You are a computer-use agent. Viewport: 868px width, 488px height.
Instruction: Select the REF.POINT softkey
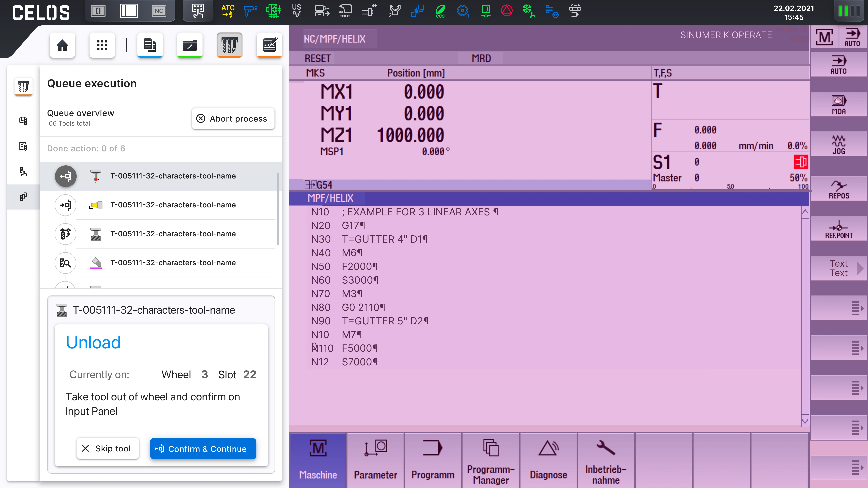click(x=838, y=229)
